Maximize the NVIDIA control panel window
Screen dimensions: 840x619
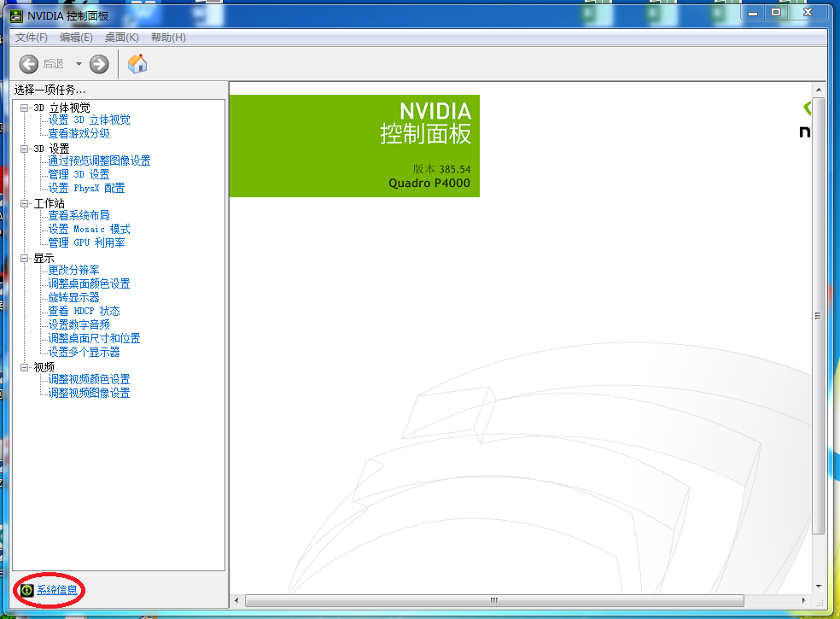tap(776, 12)
